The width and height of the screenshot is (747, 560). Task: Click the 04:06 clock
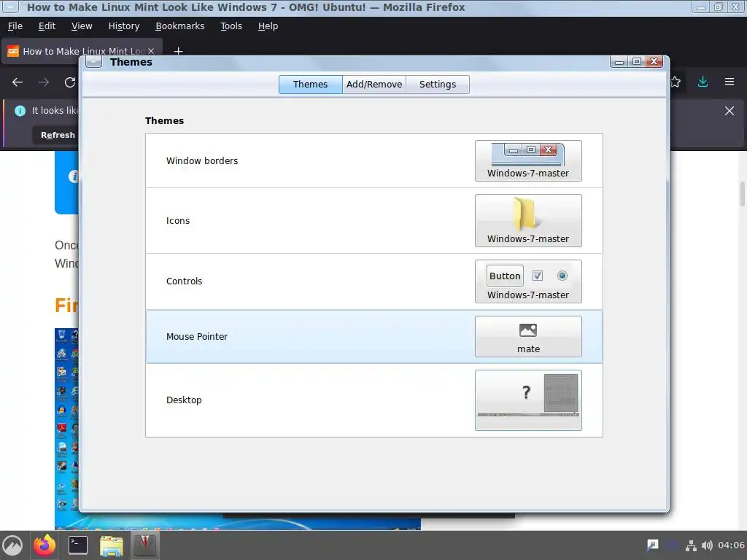pos(731,545)
